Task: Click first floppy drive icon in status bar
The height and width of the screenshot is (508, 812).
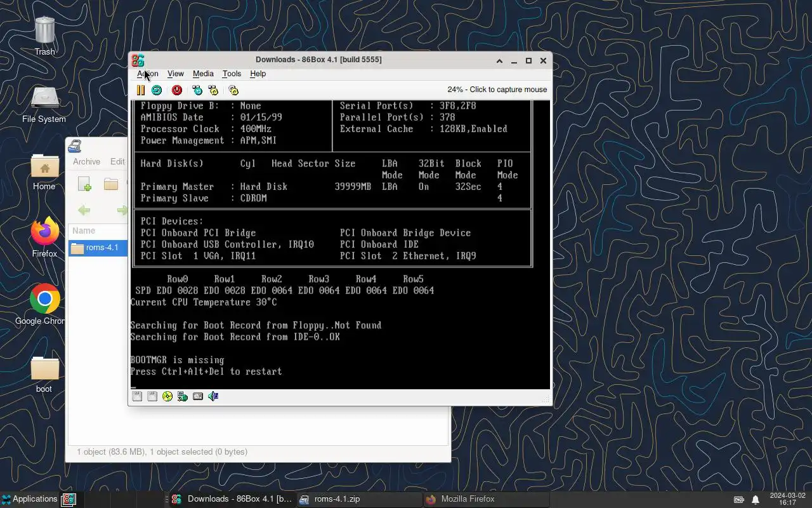Action: click(x=137, y=396)
